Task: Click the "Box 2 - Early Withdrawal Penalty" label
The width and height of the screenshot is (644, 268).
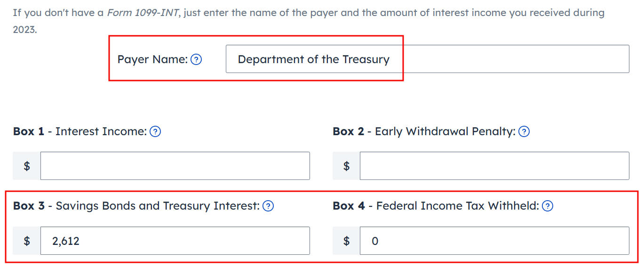Action: (x=424, y=132)
